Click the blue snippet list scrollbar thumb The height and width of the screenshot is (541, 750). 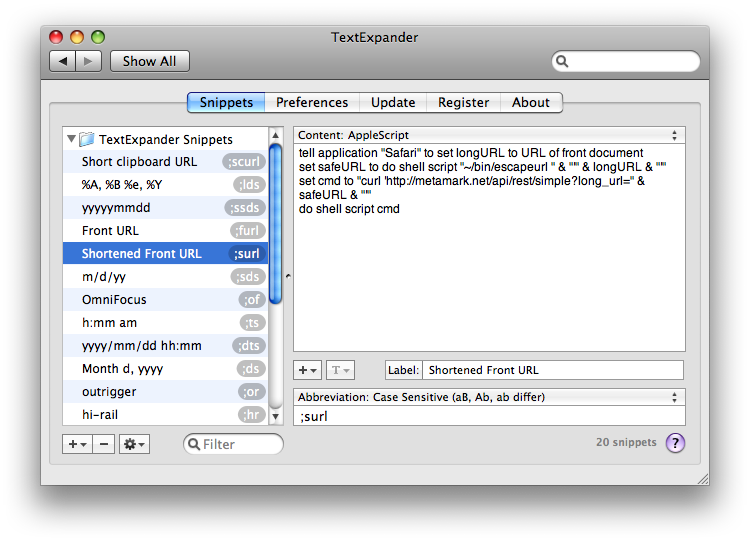click(276, 224)
